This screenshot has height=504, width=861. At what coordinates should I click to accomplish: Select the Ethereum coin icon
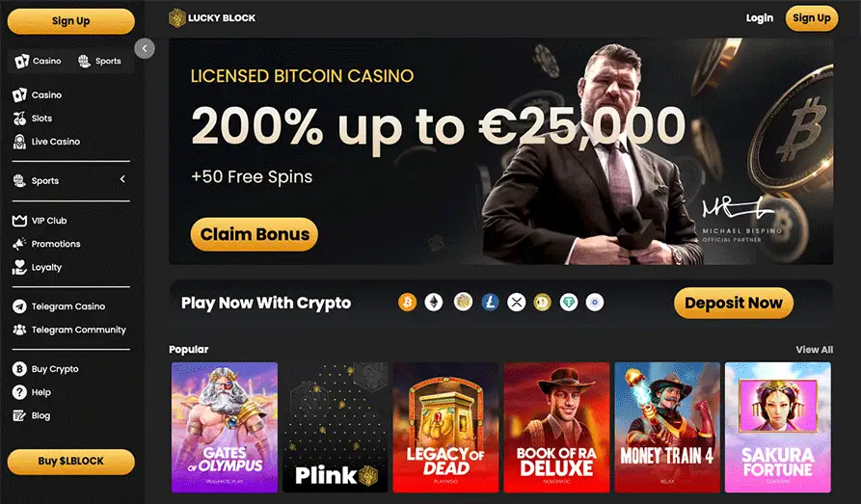(434, 302)
